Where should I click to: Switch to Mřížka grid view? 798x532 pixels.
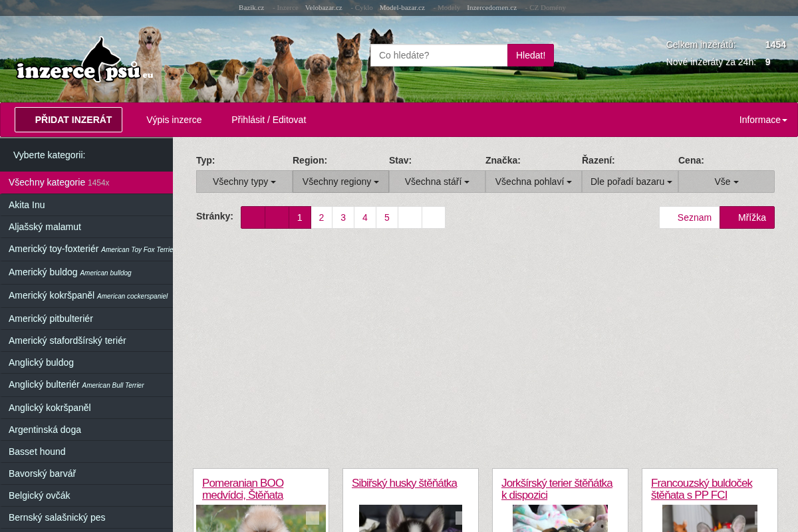pos(747,217)
